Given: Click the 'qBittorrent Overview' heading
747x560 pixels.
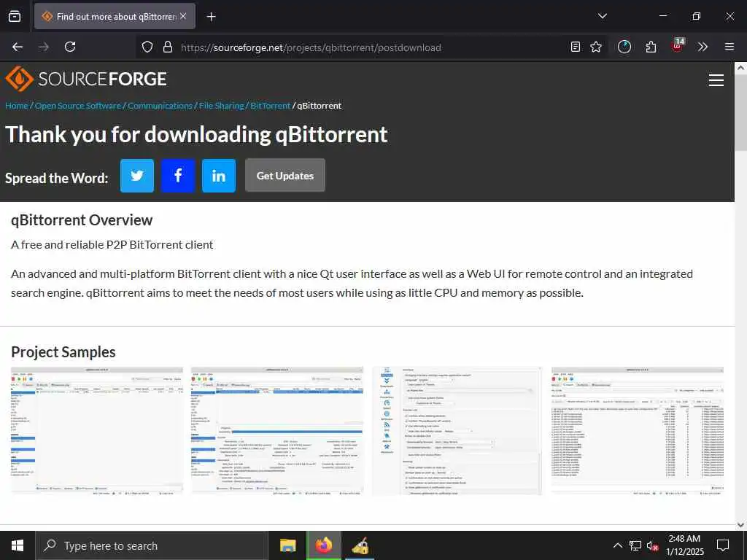Looking at the screenshot, I should pyautogui.click(x=82, y=220).
